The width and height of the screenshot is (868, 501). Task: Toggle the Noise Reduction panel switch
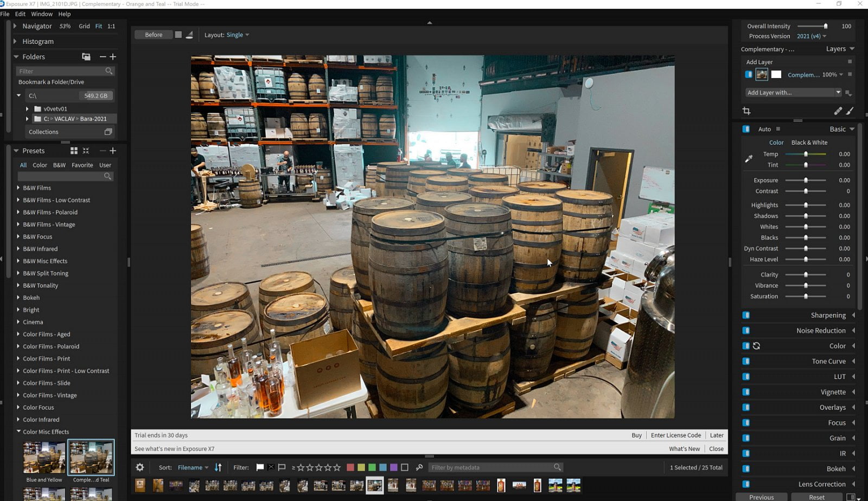(x=746, y=330)
